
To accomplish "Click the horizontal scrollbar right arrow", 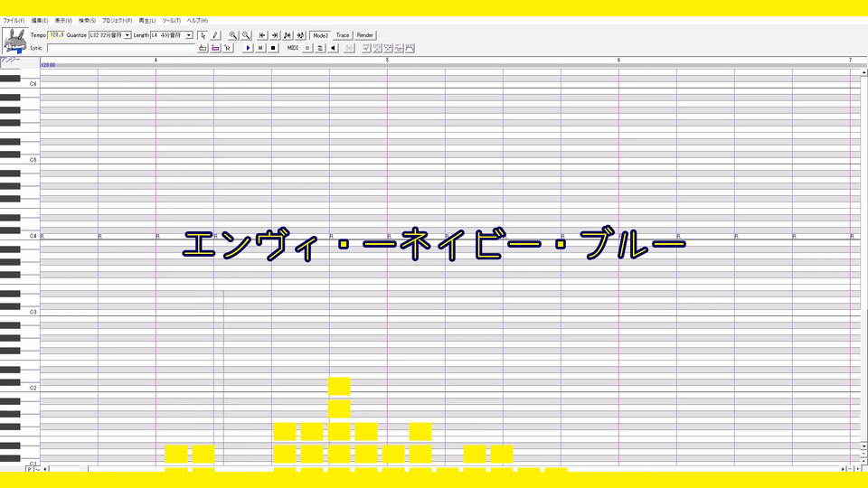I will point(844,469).
